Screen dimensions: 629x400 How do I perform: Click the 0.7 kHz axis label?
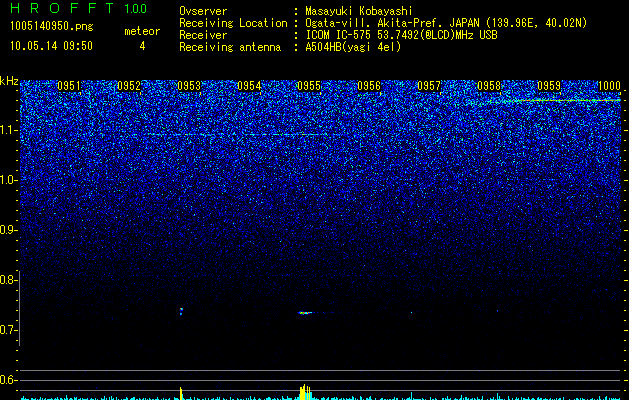(x=9, y=330)
